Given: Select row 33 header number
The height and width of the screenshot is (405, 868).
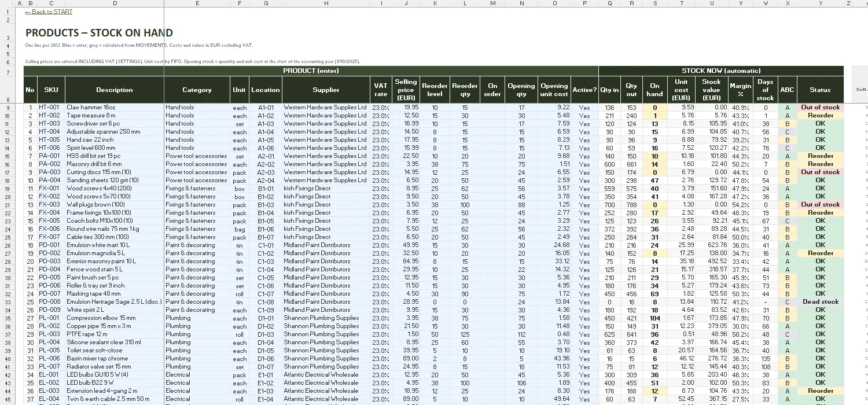Looking at the screenshot, I should 8,302.
